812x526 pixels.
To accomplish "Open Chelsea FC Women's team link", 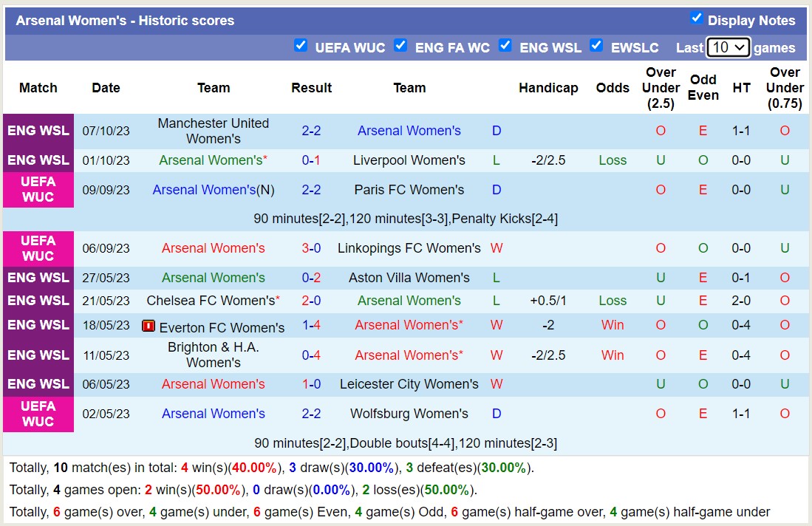I will [x=211, y=301].
